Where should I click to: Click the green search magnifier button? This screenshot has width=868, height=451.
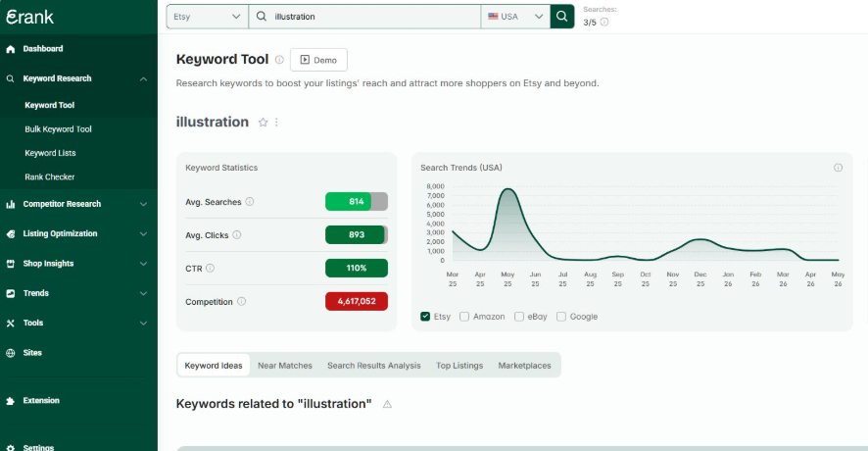(562, 17)
